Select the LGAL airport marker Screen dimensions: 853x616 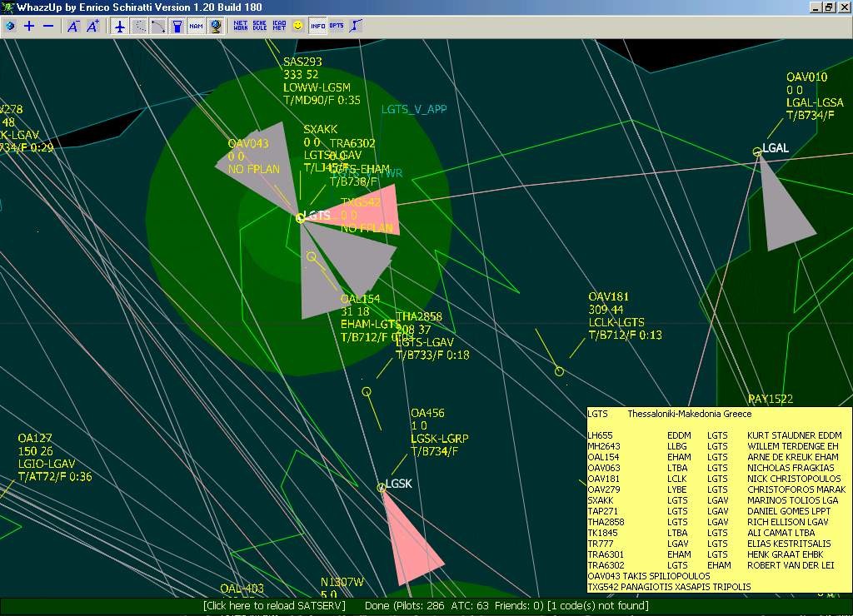coord(756,152)
